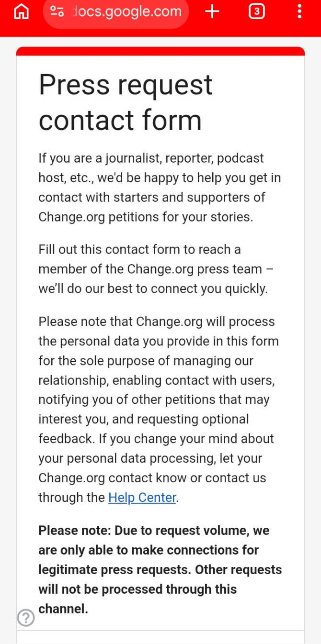Click the 'Fill out this contact form' paragraph
The image size is (321, 644).
tap(156, 269)
